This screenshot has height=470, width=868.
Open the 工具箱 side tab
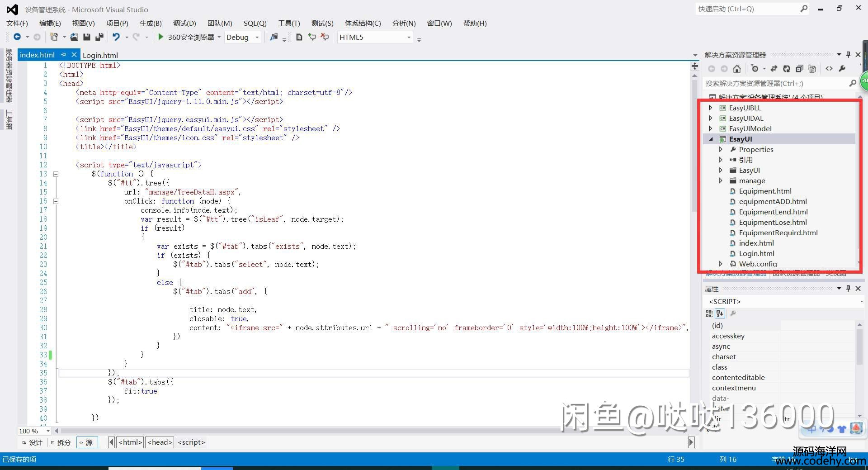tap(9, 120)
